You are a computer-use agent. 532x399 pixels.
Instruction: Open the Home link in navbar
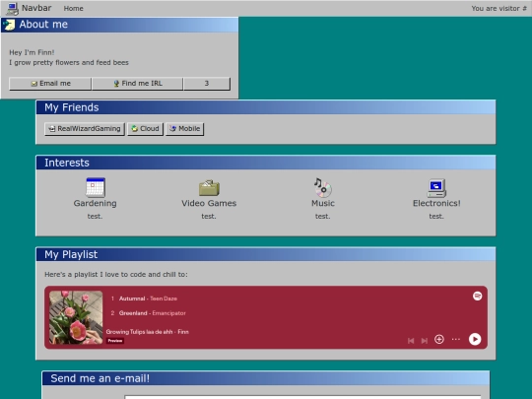pos(73,9)
